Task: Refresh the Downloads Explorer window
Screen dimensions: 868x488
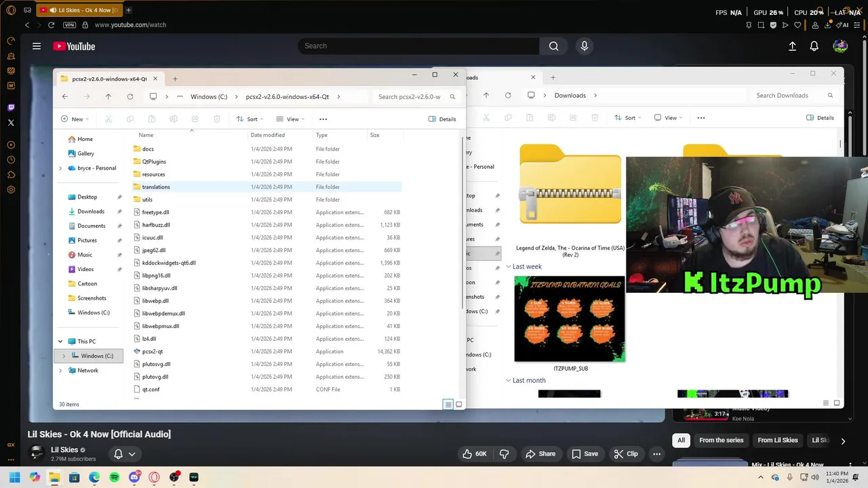Action: 508,96
